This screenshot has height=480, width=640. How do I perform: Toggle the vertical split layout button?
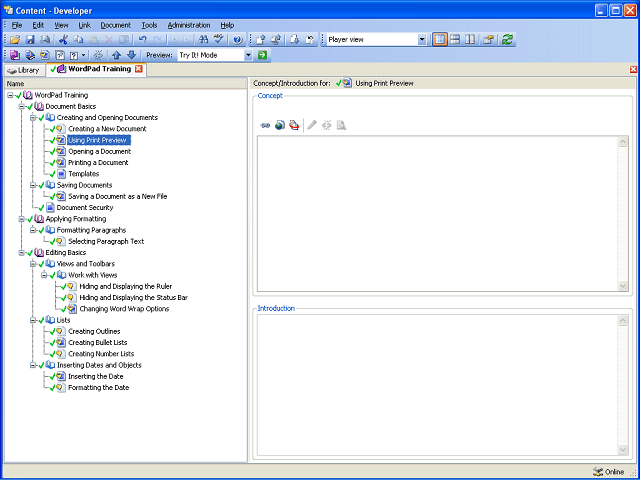[470, 40]
